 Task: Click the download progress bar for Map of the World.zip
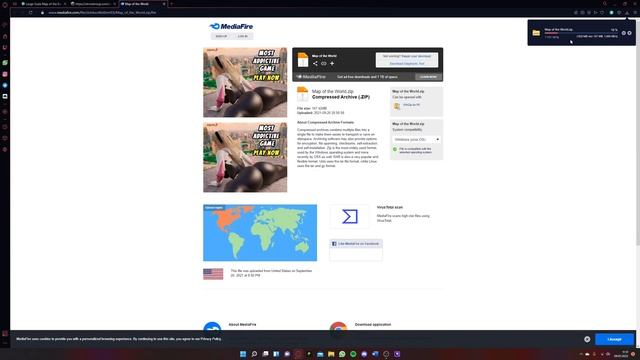coord(581,33)
